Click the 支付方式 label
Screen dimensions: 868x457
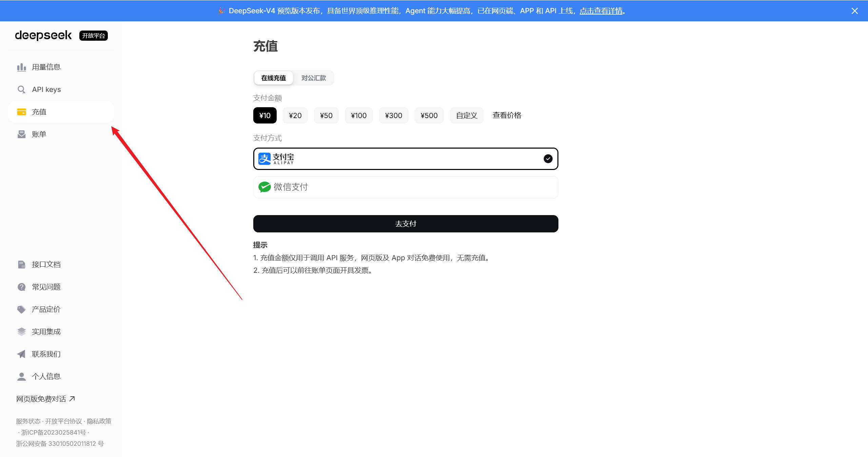268,138
